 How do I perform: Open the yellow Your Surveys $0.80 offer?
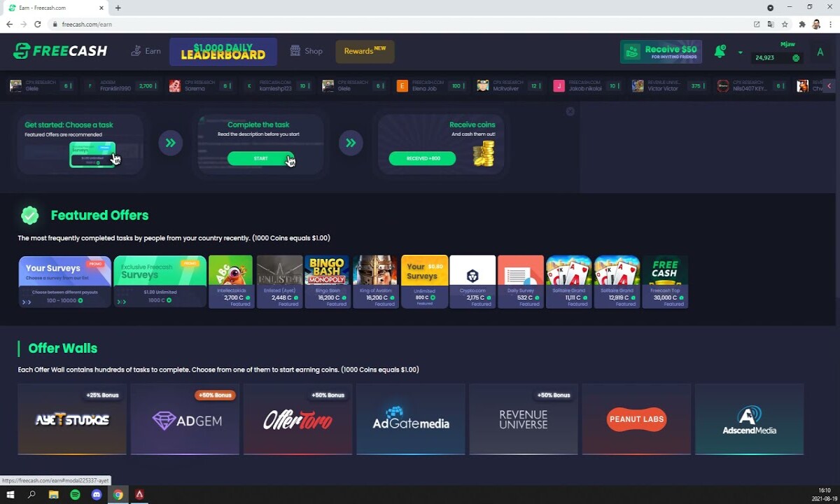pyautogui.click(x=424, y=281)
